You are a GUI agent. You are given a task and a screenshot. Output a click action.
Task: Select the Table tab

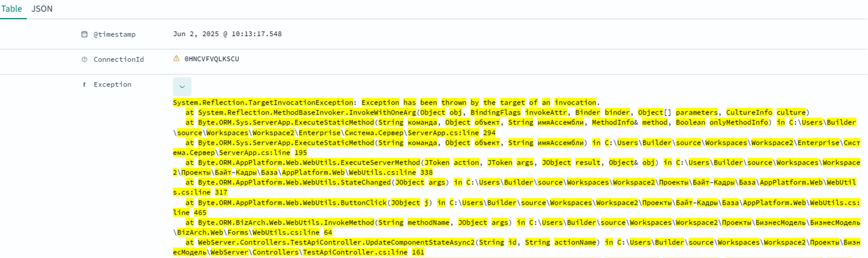pos(12,9)
